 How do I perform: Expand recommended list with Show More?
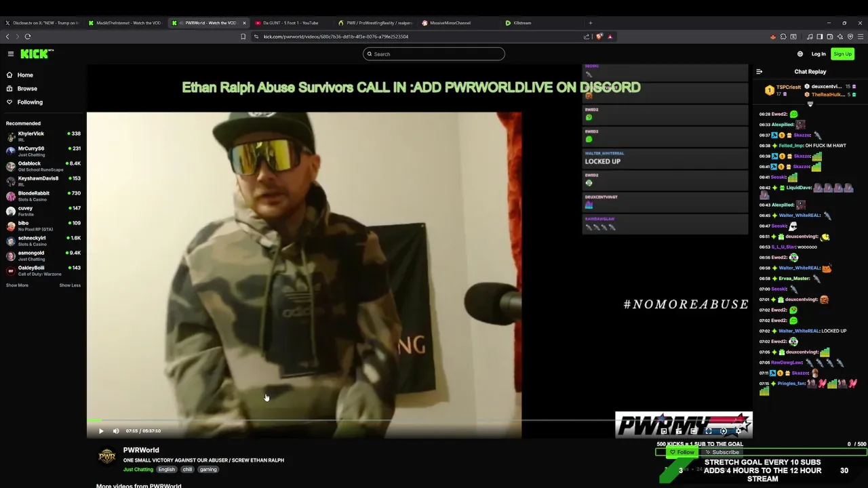click(x=17, y=285)
